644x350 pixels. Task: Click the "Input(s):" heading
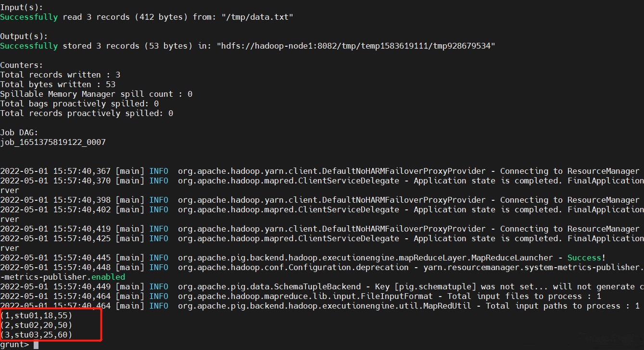click(22, 7)
